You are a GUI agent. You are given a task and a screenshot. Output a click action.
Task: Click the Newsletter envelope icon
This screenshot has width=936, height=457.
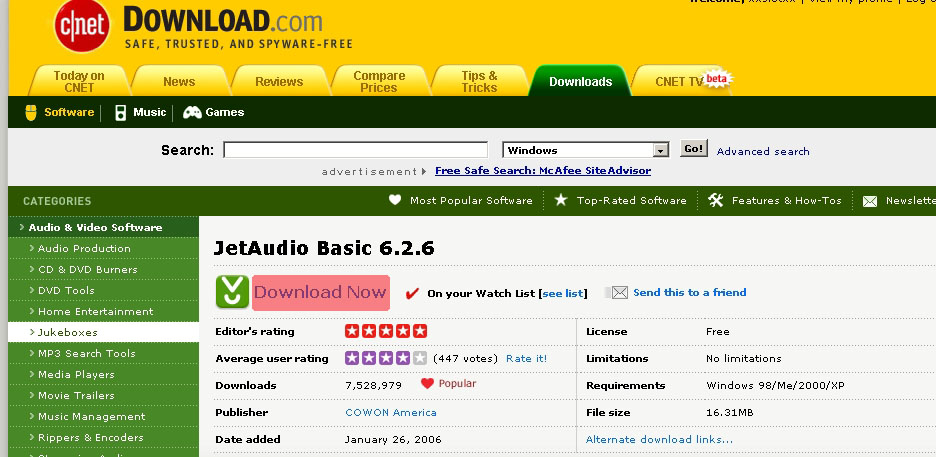point(870,201)
